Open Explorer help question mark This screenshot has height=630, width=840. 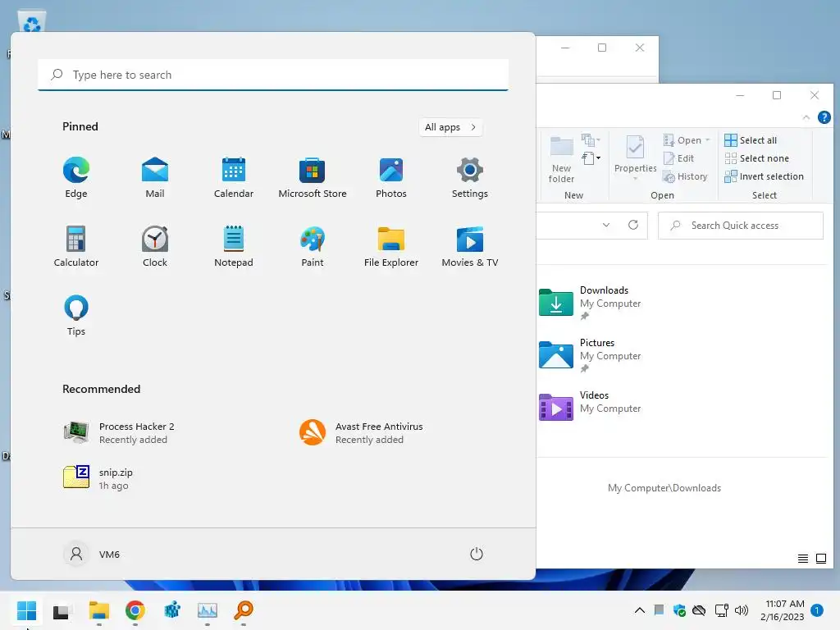click(x=824, y=117)
